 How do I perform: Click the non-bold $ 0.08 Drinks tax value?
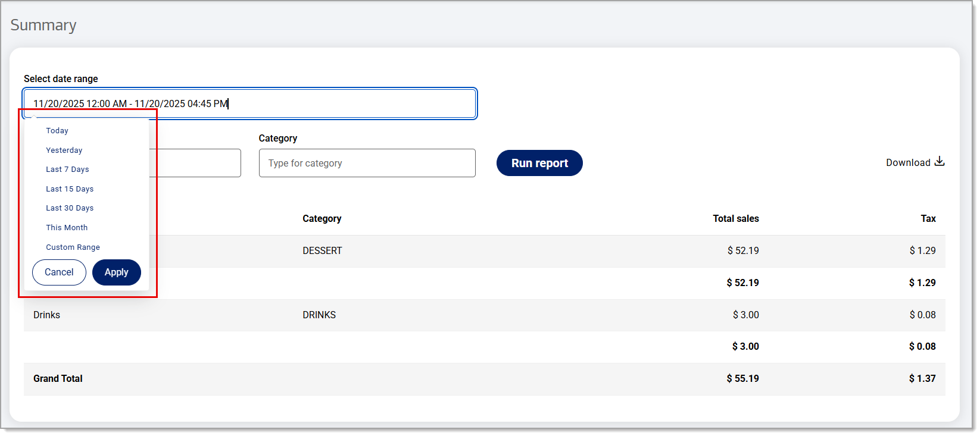[x=922, y=315]
